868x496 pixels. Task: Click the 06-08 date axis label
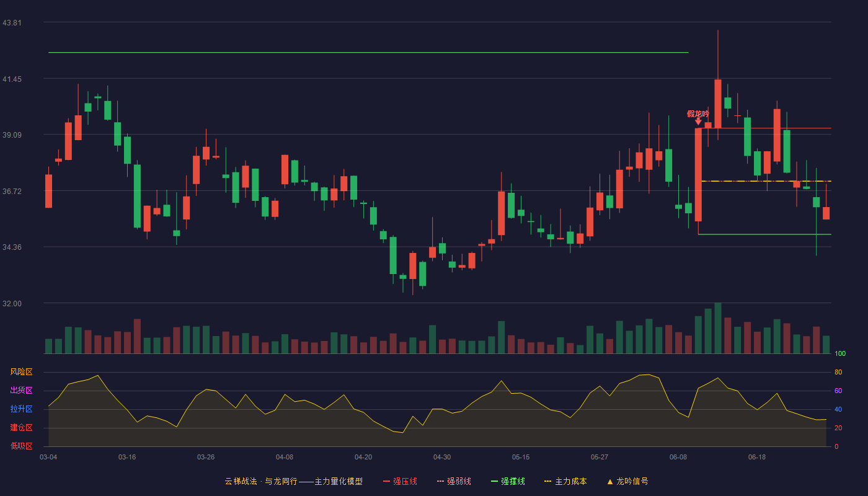tap(678, 457)
